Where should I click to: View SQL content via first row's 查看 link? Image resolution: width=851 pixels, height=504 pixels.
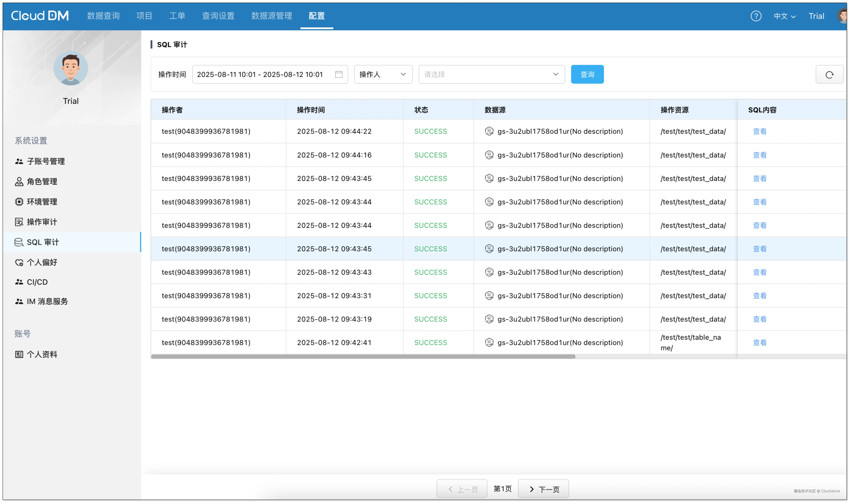click(x=760, y=131)
